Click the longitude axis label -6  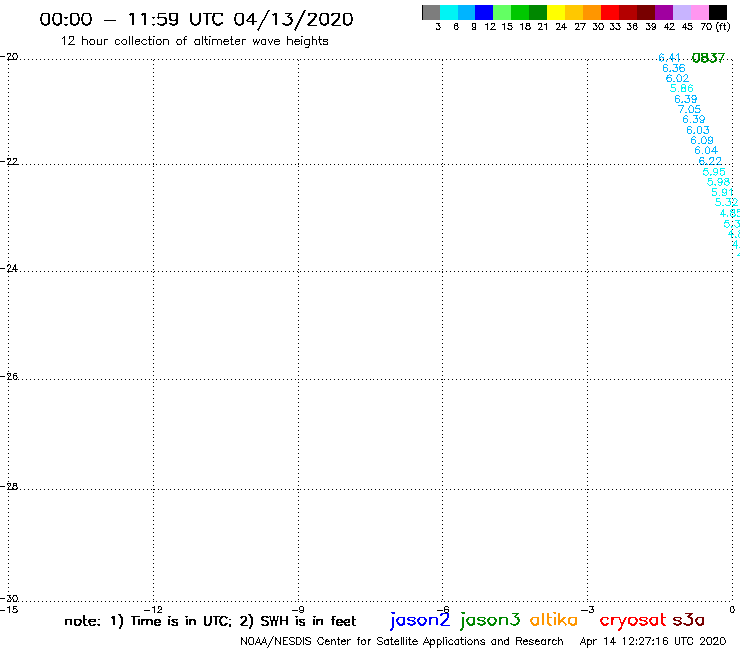443,609
